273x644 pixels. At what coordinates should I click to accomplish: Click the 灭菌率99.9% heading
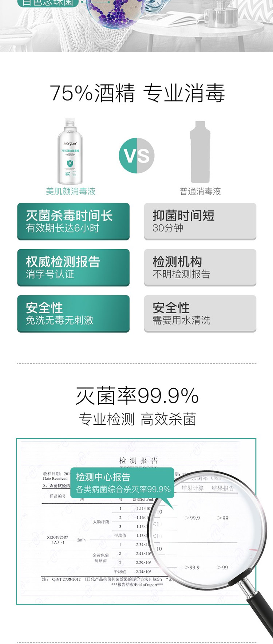137,396
